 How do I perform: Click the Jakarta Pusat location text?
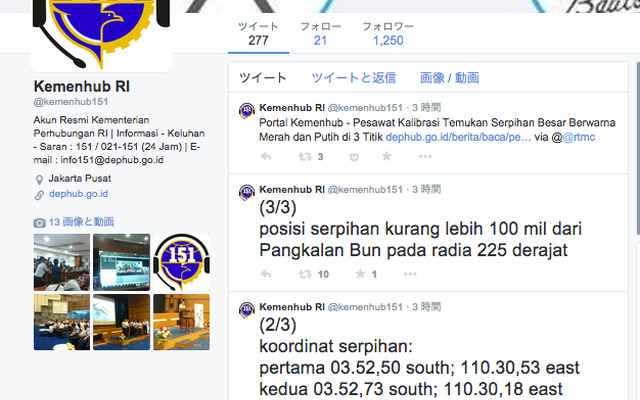pyautogui.click(x=80, y=178)
